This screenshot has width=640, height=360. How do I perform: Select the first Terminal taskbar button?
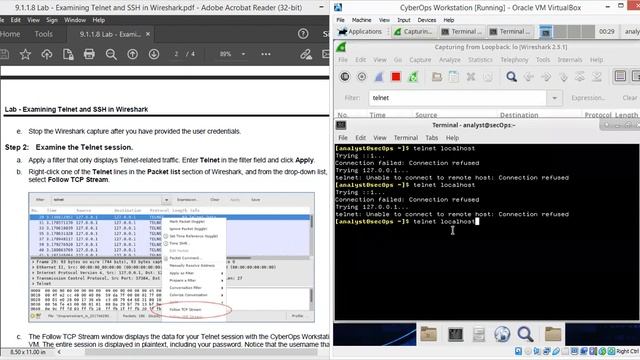pyautogui.click(x=462, y=31)
